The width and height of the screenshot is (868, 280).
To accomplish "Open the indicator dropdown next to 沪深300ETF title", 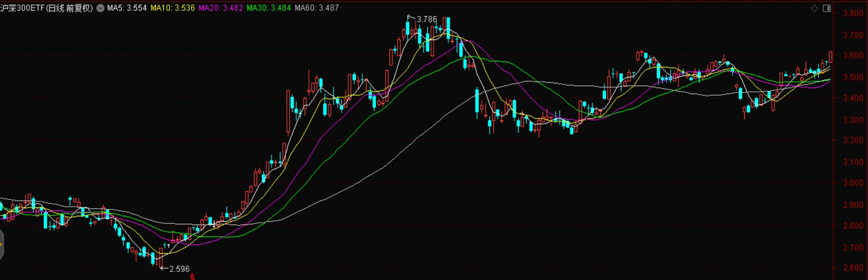I will tap(100, 9).
